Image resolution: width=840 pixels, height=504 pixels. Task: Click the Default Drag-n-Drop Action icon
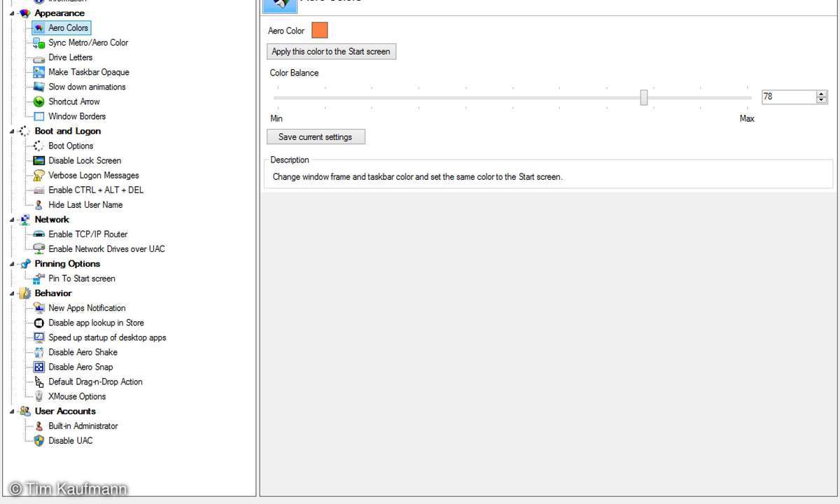(x=39, y=381)
